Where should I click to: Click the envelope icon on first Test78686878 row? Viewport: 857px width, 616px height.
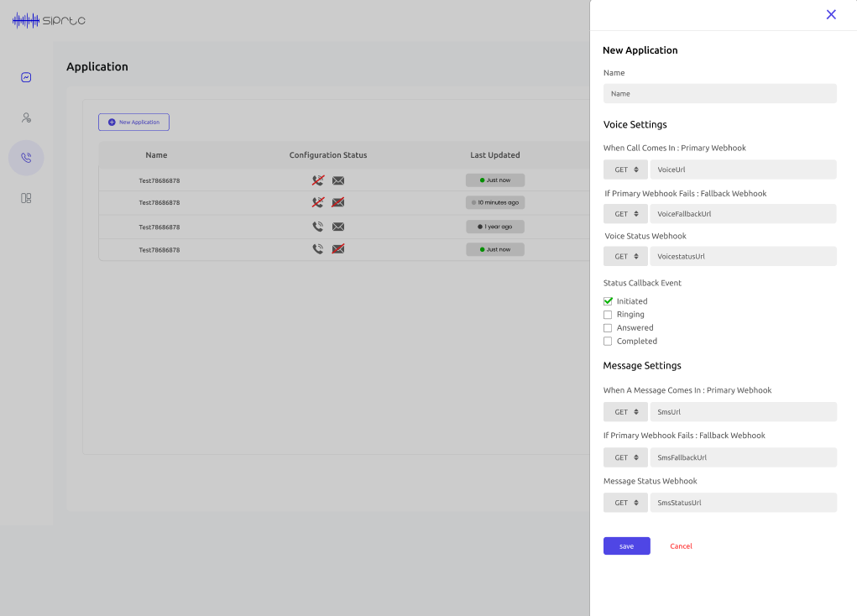(337, 180)
